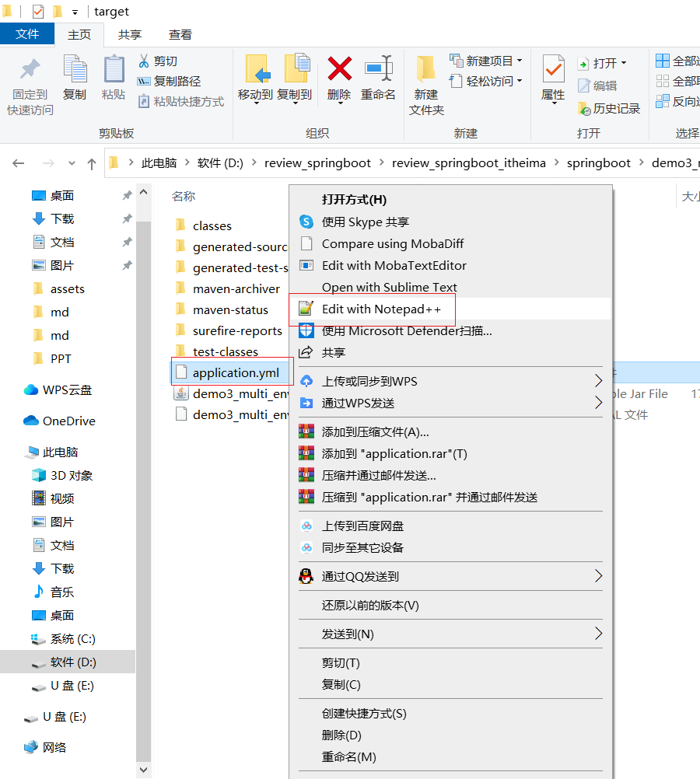Click the Properties checkmark icon
Screen dimensions: 700x779
click(x=553, y=70)
